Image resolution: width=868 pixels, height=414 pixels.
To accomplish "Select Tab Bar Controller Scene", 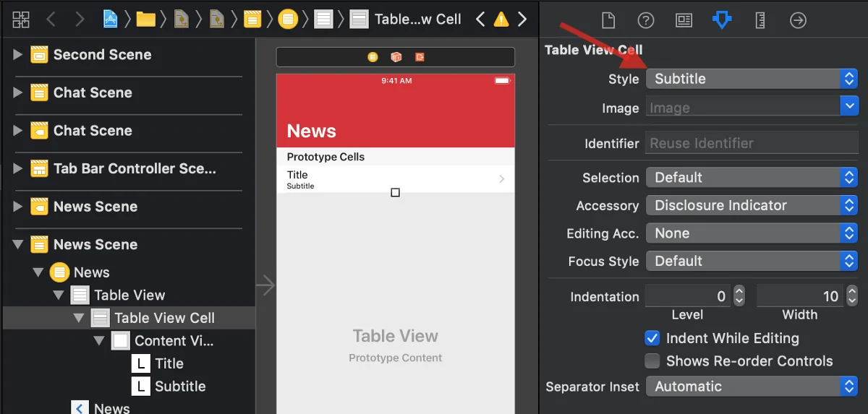I will [135, 169].
